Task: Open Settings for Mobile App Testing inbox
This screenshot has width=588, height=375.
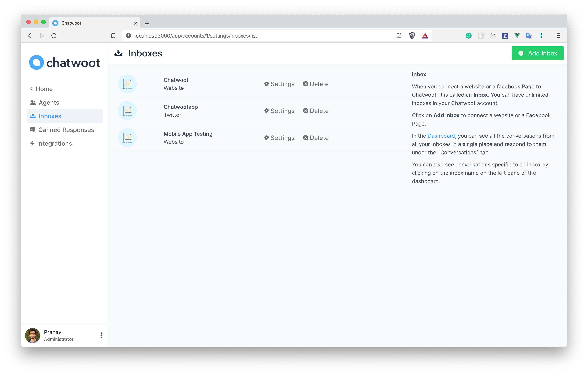Action: [279, 138]
